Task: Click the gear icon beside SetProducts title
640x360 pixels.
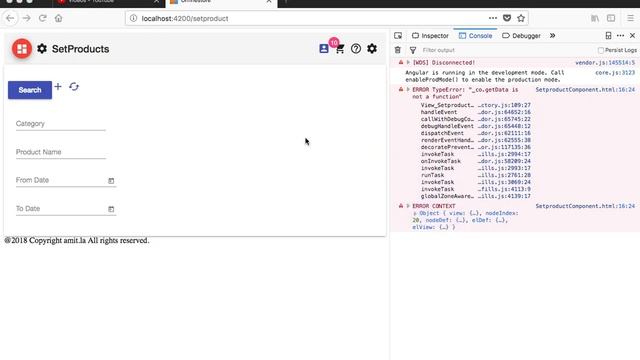Action: pos(42,49)
